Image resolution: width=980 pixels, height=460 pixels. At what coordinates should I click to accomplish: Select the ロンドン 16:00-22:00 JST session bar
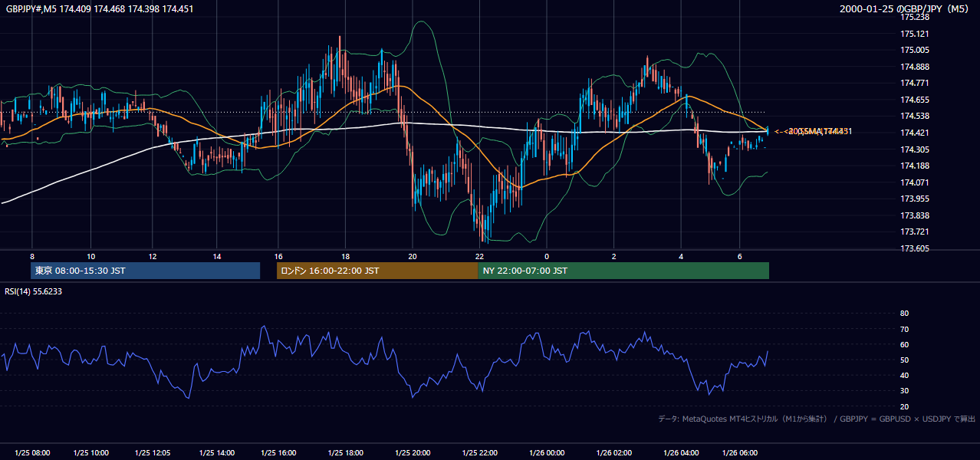377,271
